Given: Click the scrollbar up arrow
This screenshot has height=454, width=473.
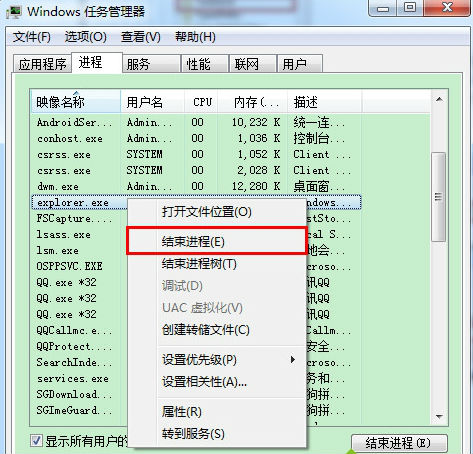Looking at the screenshot, I should tap(439, 99).
